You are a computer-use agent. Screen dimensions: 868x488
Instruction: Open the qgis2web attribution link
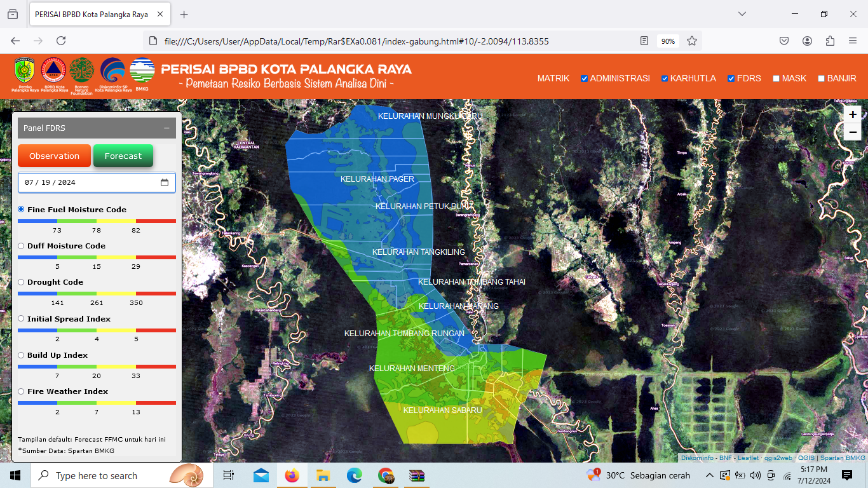(x=778, y=457)
